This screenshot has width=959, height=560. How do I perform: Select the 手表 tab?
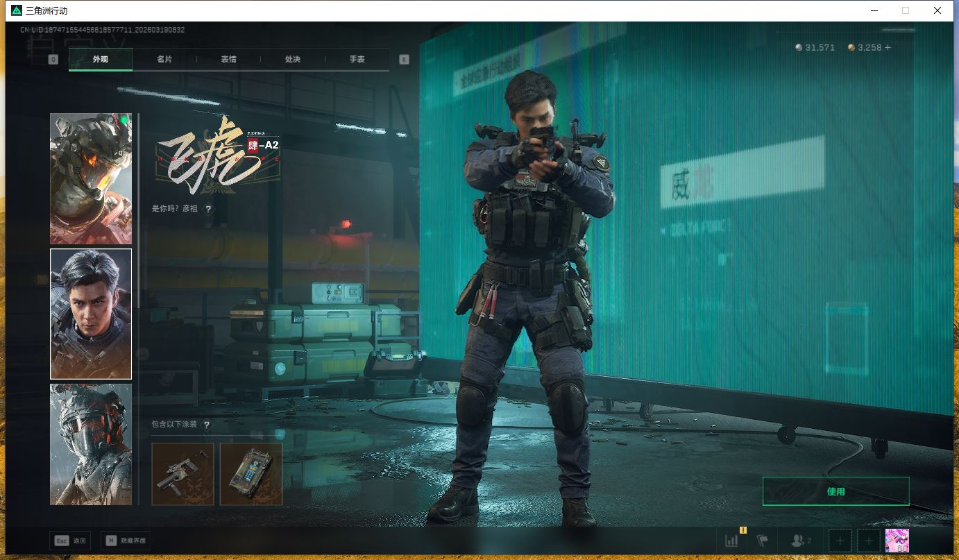point(357,60)
